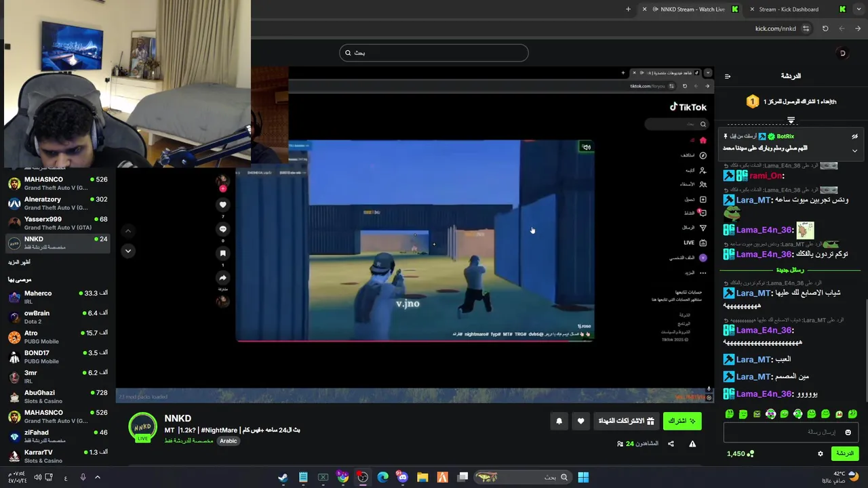
Task: Expand the pinned message chevron
Action: tap(854, 150)
